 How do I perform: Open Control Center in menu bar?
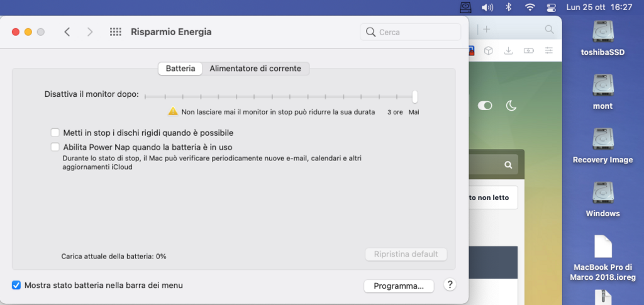(x=551, y=7)
